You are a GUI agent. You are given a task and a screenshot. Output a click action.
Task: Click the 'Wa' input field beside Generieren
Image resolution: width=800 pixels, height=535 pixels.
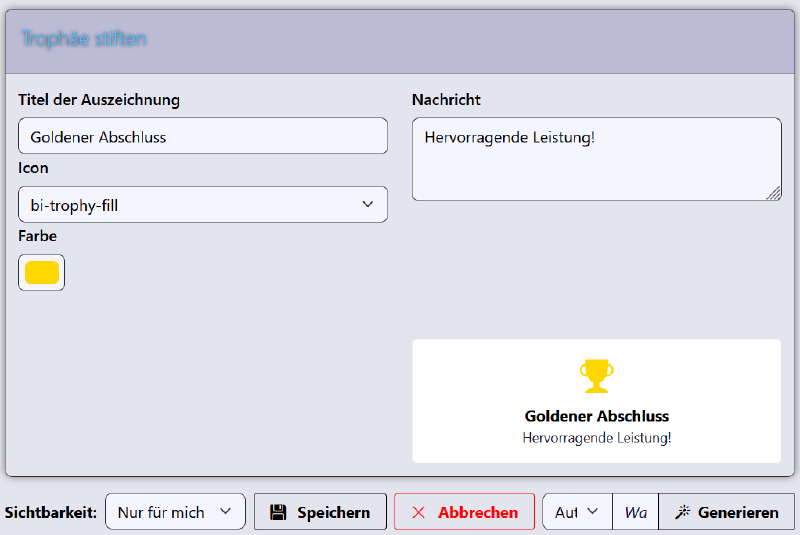tap(635, 512)
